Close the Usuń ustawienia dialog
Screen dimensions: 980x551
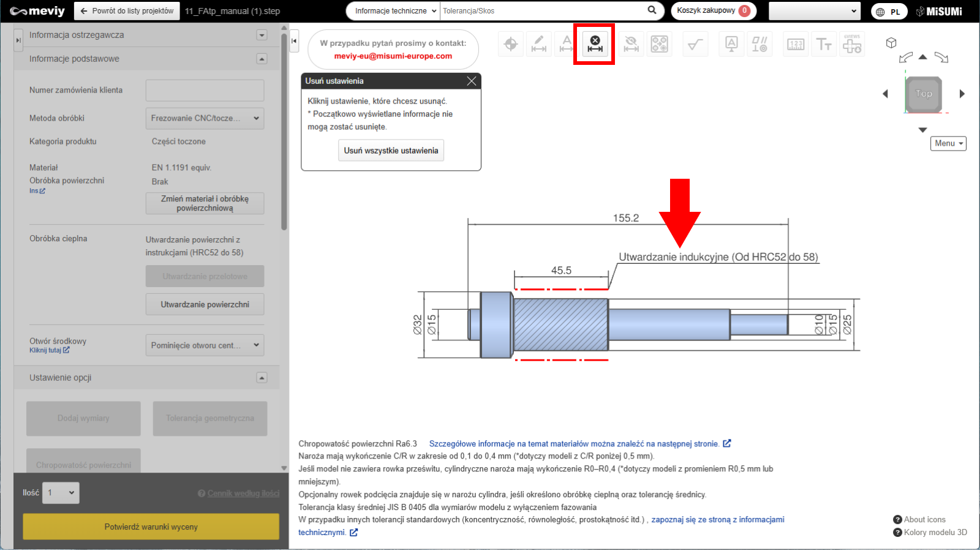click(472, 81)
